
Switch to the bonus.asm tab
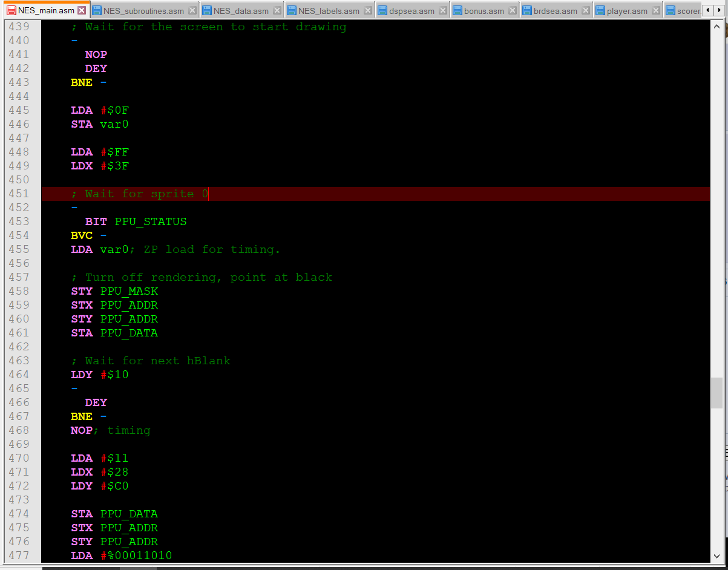[484, 11]
